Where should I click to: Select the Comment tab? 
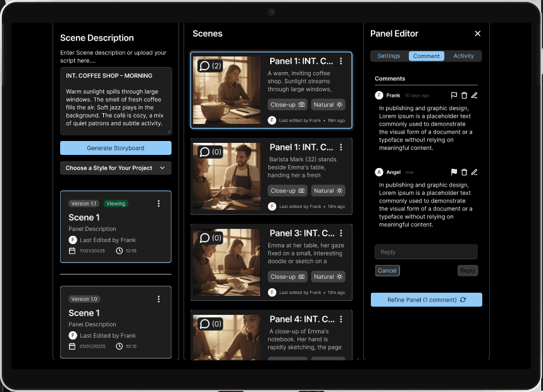point(427,56)
